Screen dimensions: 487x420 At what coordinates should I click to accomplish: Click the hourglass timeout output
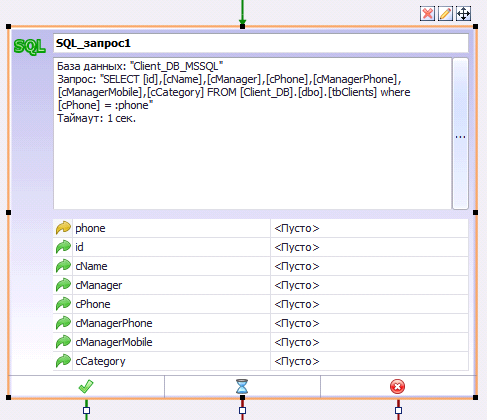[x=242, y=387]
